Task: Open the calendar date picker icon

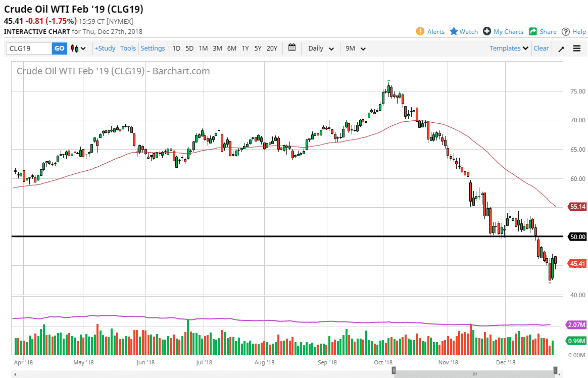Action: tap(291, 48)
